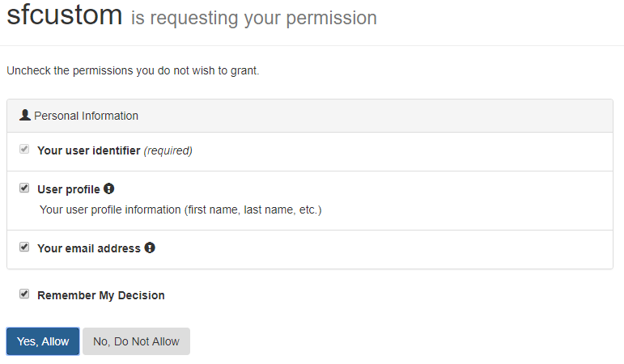Click the user profile information description text

[180, 210]
